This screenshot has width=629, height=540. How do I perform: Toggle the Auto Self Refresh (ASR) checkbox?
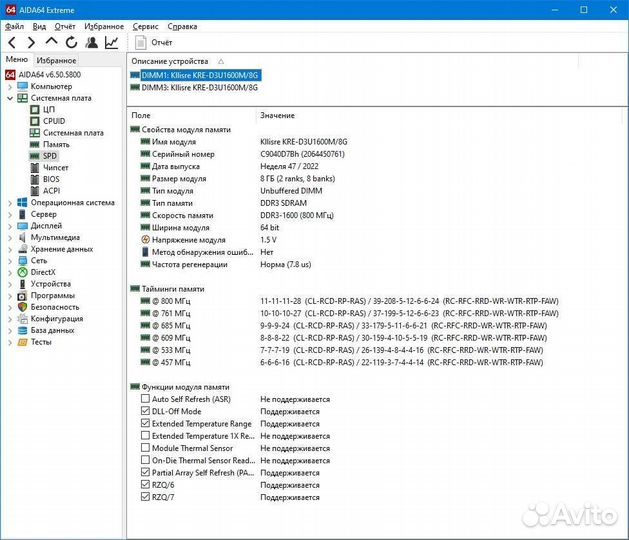pyautogui.click(x=146, y=399)
